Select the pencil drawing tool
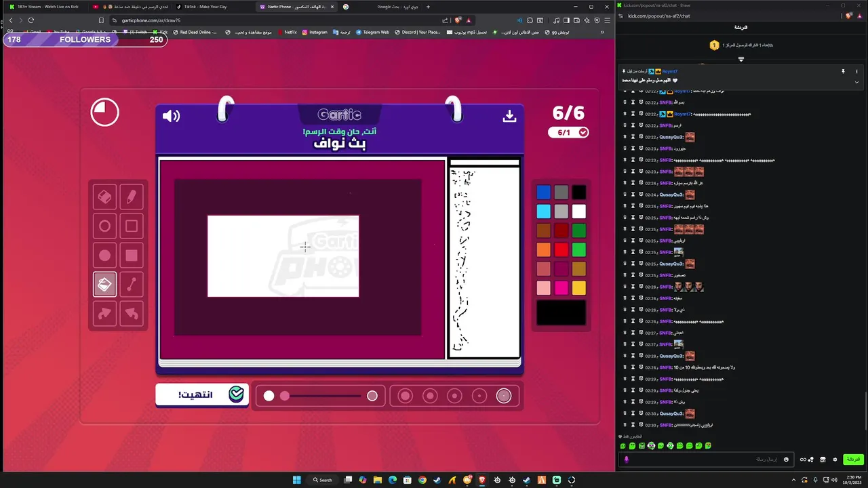This screenshot has height=488, width=868. (132, 197)
